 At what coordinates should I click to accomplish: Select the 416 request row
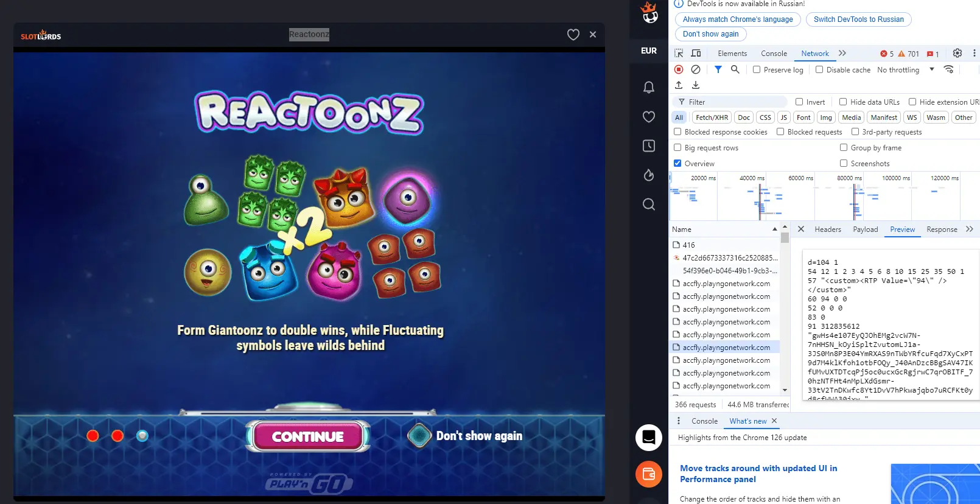tap(724, 245)
